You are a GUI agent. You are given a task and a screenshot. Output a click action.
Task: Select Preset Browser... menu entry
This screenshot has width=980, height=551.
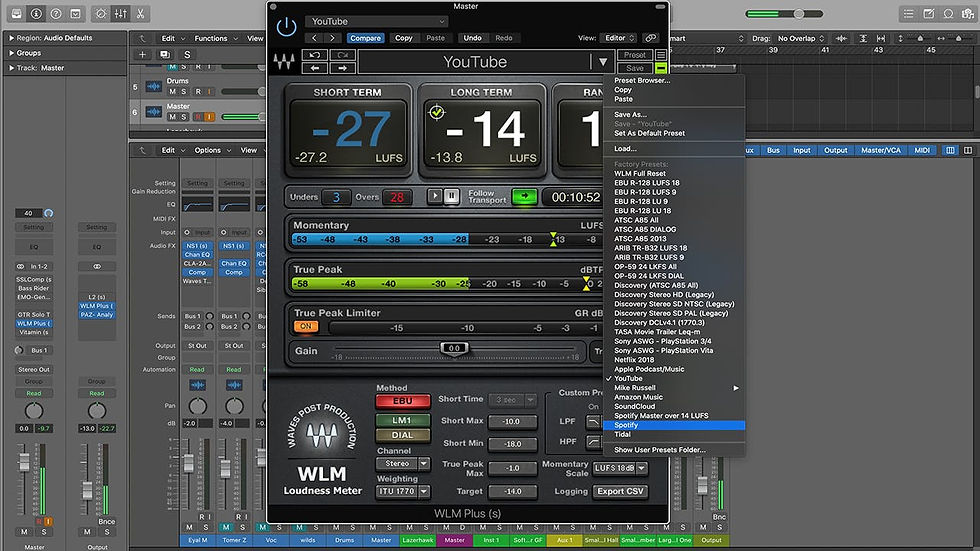point(674,80)
